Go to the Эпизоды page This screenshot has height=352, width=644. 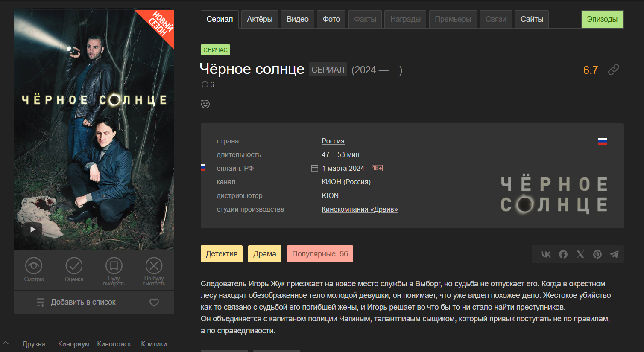pyautogui.click(x=602, y=19)
